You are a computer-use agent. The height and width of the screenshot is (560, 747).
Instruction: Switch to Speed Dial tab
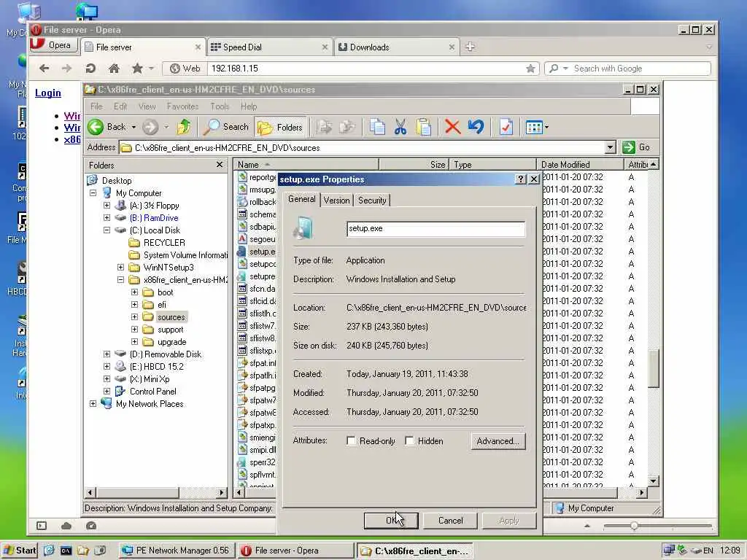(268, 47)
